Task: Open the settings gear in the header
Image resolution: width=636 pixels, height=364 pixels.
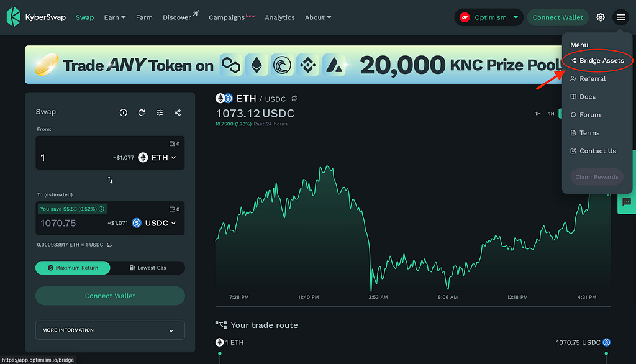Action: pos(601,17)
